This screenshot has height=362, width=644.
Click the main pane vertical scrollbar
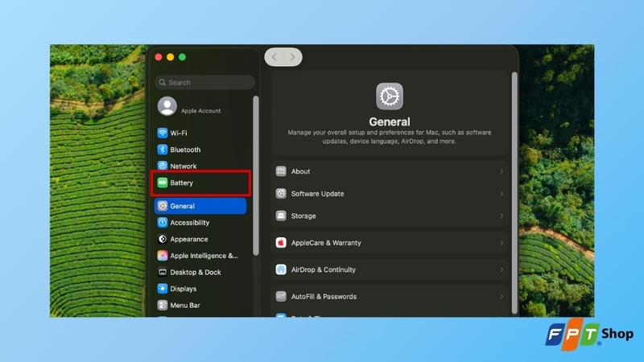point(514,193)
